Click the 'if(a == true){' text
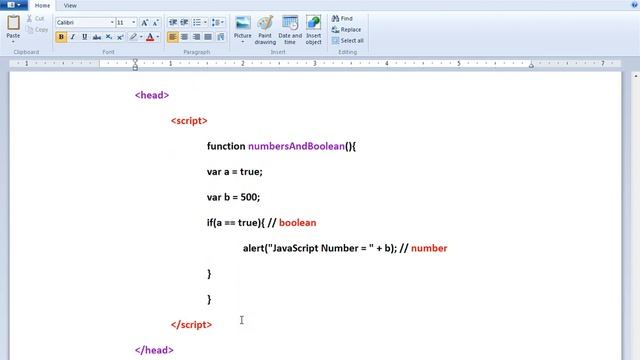This screenshot has width=640, height=360. pyautogui.click(x=236, y=223)
